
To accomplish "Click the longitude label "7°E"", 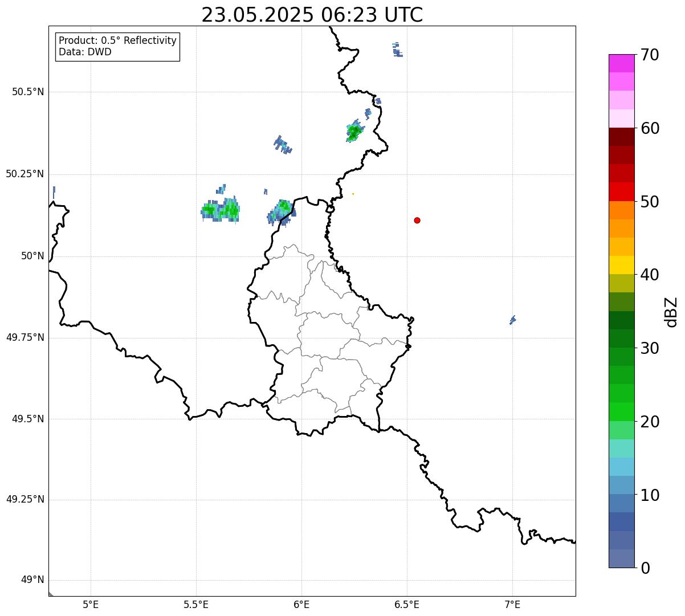I will pos(512,605).
